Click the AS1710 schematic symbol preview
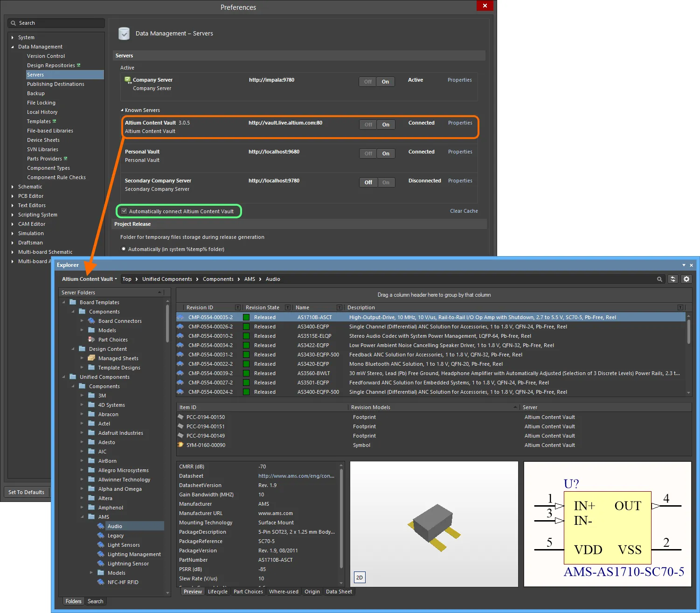 coord(608,524)
